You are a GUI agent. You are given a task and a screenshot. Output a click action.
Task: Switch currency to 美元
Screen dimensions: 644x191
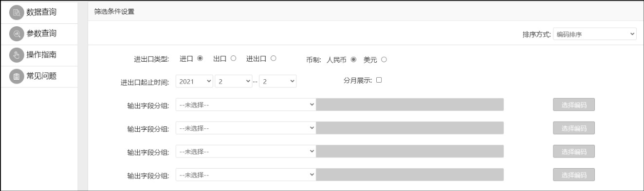pos(384,60)
